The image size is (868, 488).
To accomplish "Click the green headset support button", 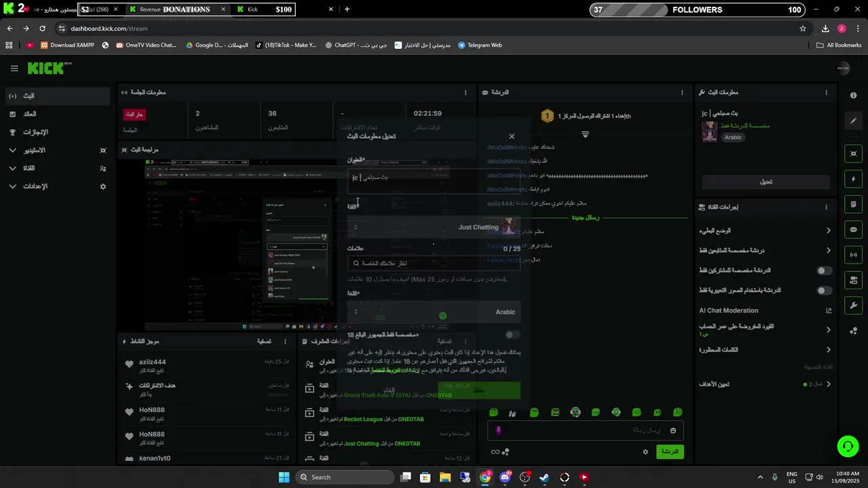I will point(848,446).
